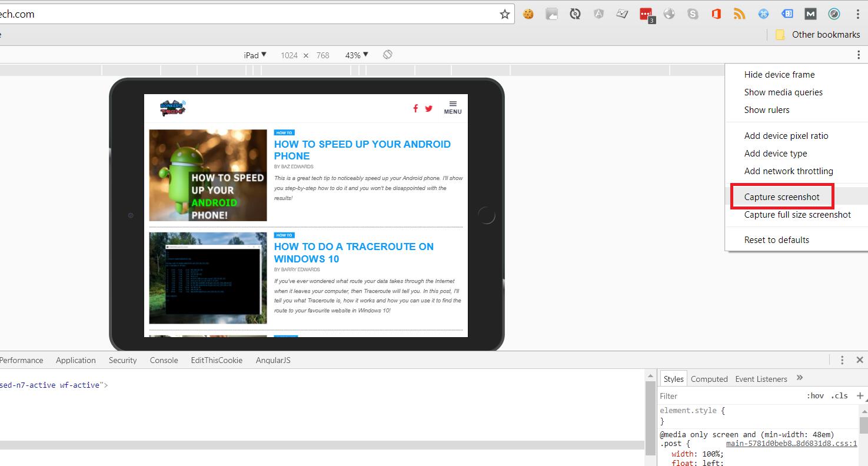Click Capture full size screenshot
This screenshot has height=466, width=868.
pyautogui.click(x=797, y=215)
